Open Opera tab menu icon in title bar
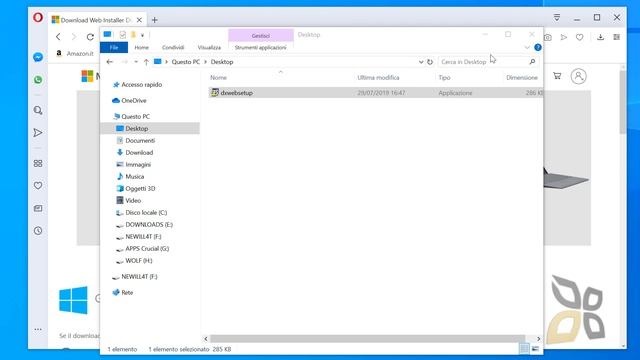Image resolution: width=640 pixels, height=360 pixels. pyautogui.click(x=557, y=18)
